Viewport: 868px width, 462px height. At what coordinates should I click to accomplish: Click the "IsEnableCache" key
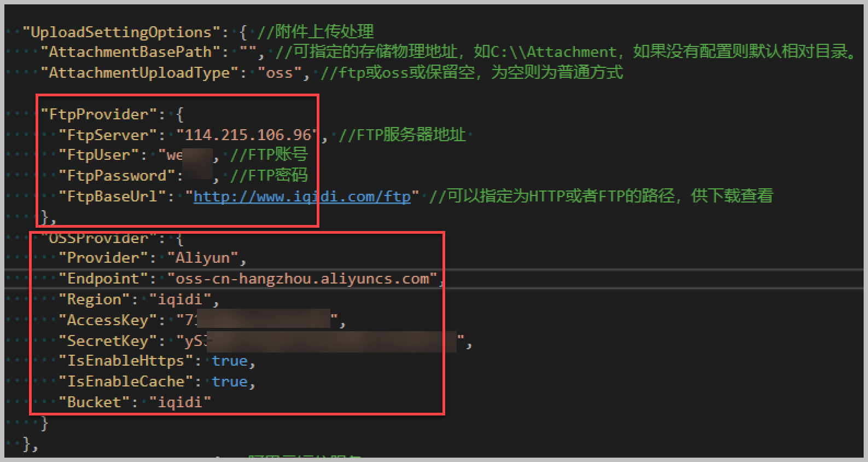point(126,382)
